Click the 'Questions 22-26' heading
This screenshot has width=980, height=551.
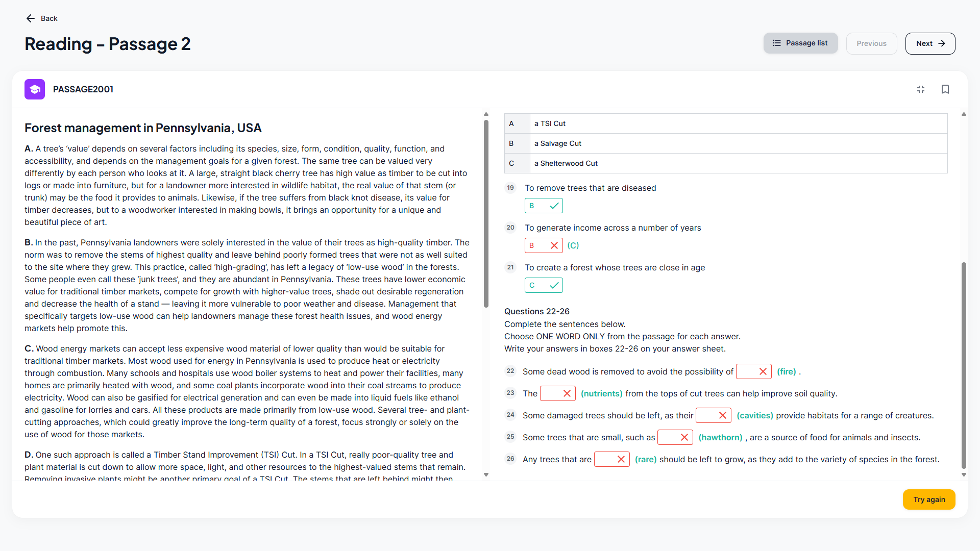[536, 311]
